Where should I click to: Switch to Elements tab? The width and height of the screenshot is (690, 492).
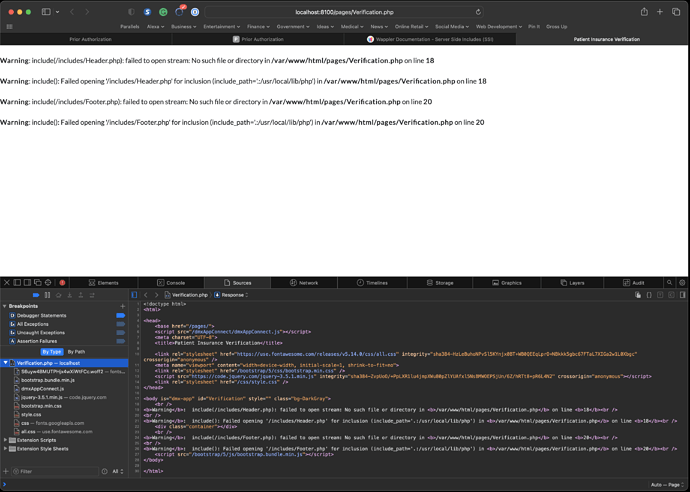[x=104, y=283]
